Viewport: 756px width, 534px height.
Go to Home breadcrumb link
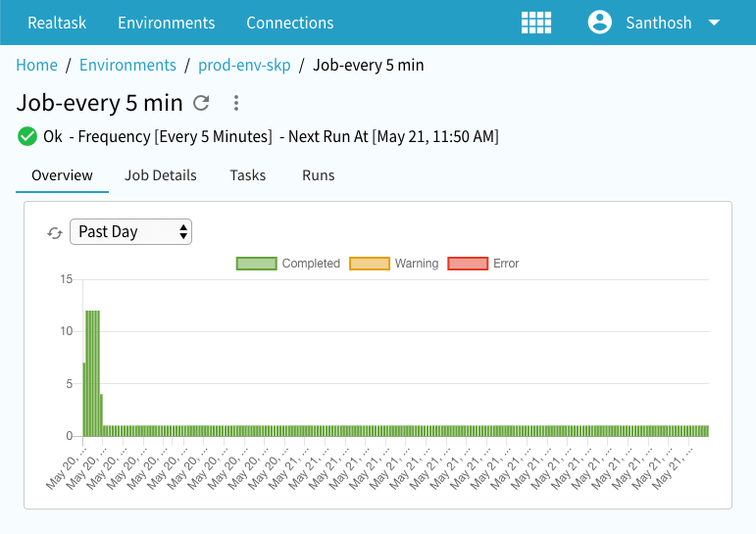point(36,66)
